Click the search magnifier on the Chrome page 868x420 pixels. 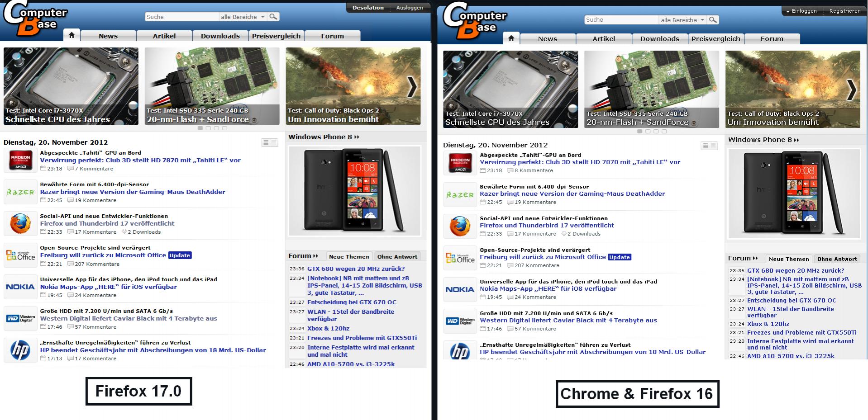713,19
